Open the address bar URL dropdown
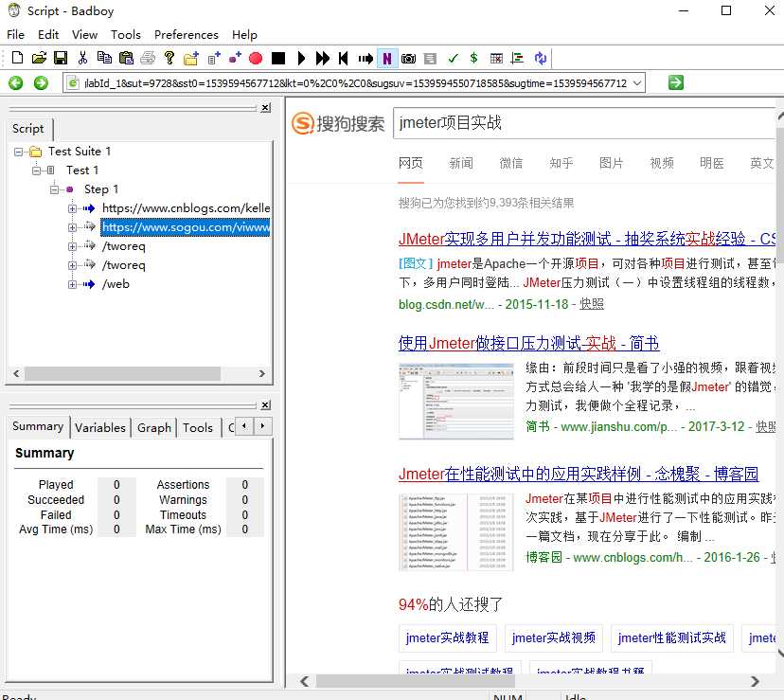 coord(637,83)
